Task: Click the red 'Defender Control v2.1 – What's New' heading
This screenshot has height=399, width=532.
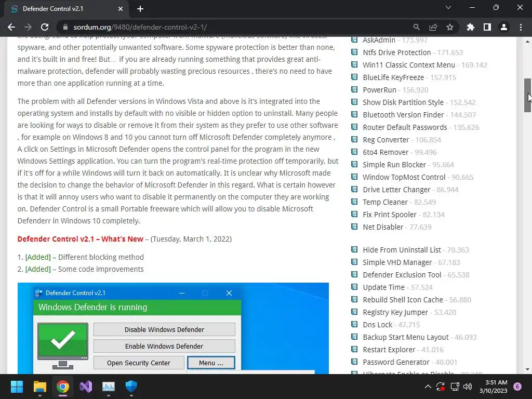Action: click(x=81, y=239)
